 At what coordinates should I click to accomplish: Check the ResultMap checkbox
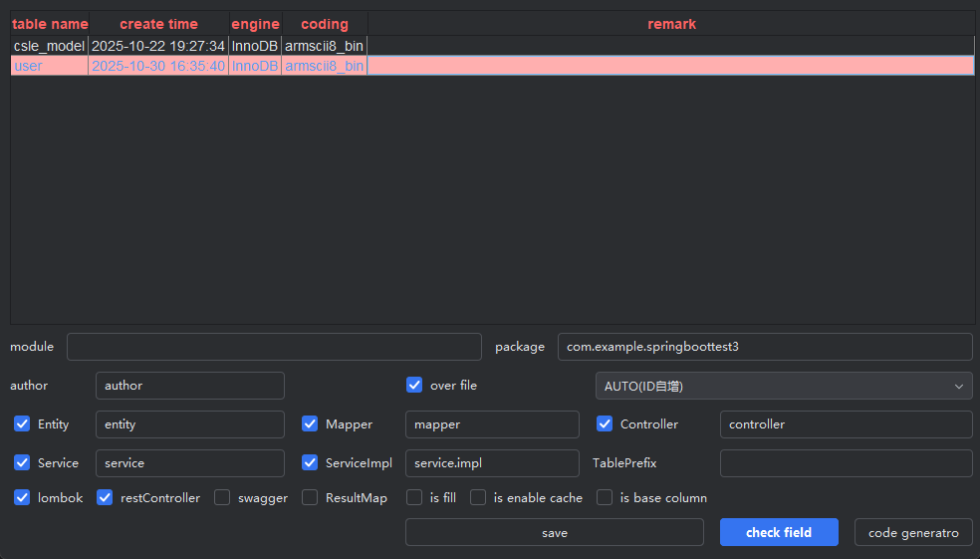click(x=310, y=497)
